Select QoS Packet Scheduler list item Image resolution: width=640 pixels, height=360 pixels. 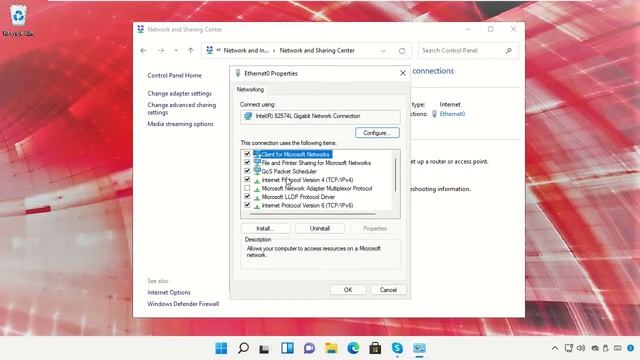pyautogui.click(x=289, y=171)
